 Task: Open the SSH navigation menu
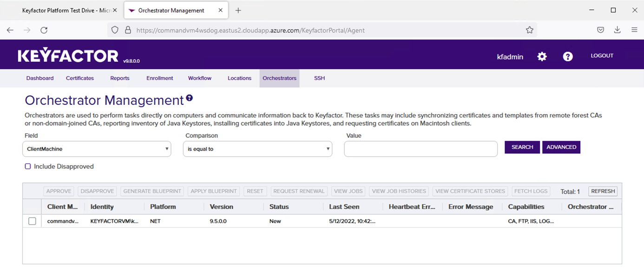pos(319,78)
